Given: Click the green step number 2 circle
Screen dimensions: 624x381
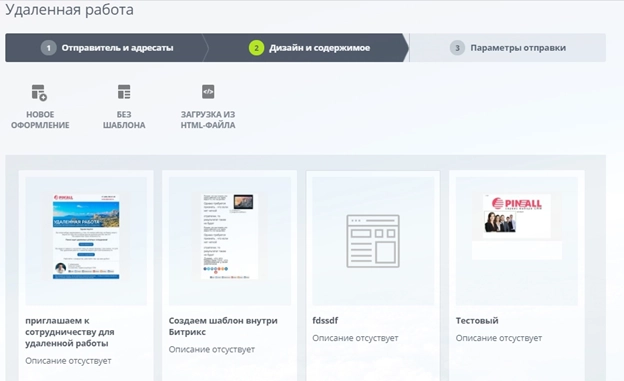Looking at the screenshot, I should coord(256,48).
